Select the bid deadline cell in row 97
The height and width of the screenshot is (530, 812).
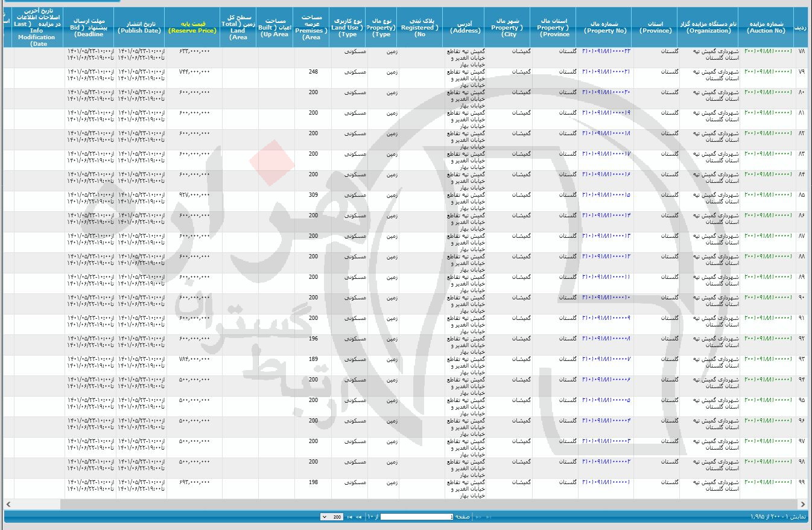pos(90,448)
